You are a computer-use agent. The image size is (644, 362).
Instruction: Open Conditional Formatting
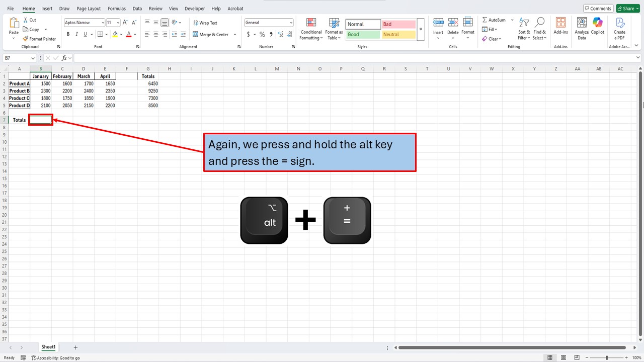pos(310,29)
